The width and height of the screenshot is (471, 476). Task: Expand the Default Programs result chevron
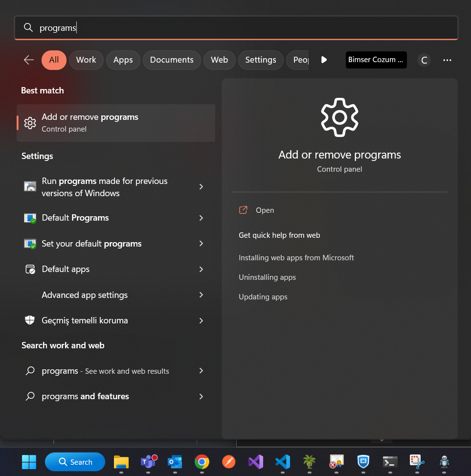(x=201, y=218)
